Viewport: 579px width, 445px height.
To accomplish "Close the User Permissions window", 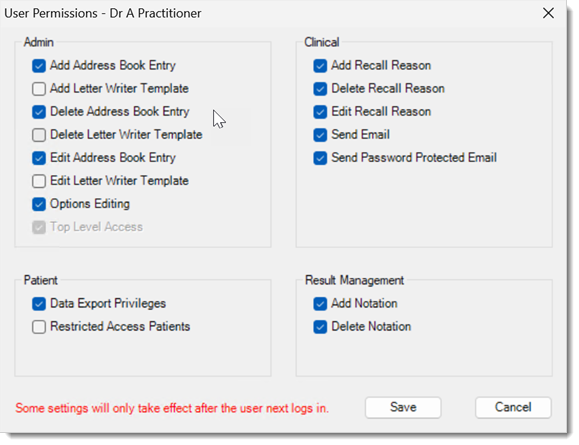I will click(548, 13).
